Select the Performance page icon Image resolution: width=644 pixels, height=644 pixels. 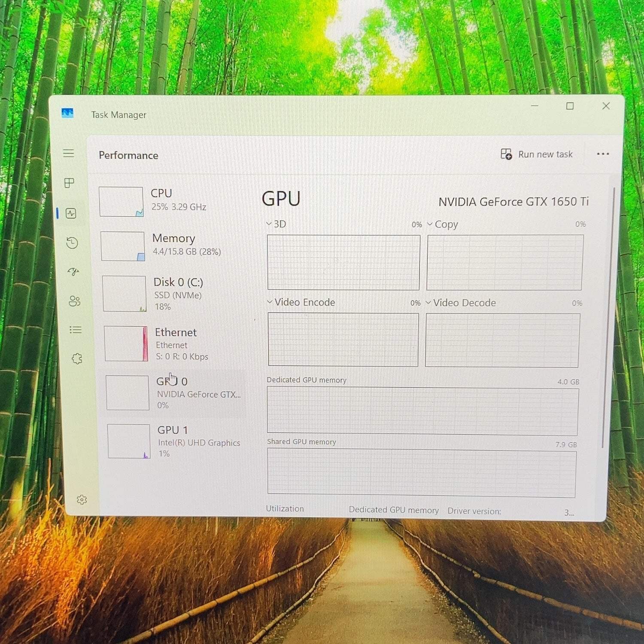[x=71, y=213]
